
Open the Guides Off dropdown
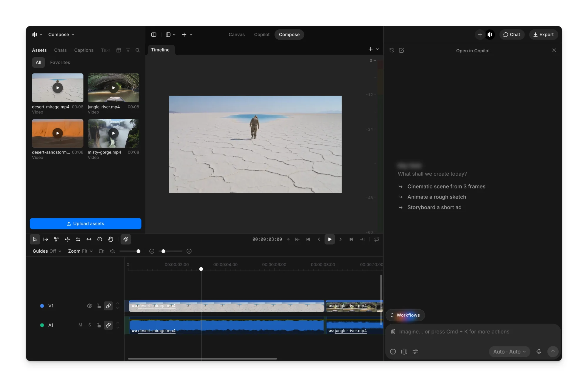click(x=47, y=251)
